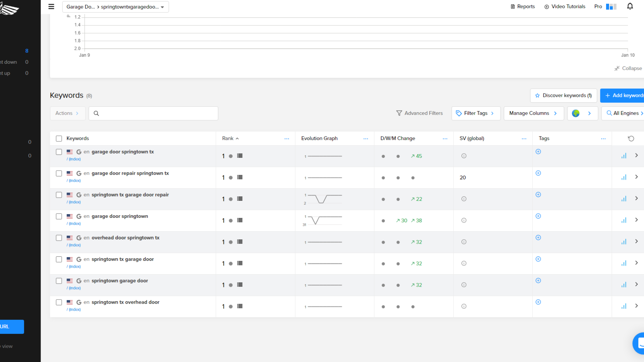Open chart for springtown tx garage door
Viewport: 644px width, 362px height.
tap(624, 263)
